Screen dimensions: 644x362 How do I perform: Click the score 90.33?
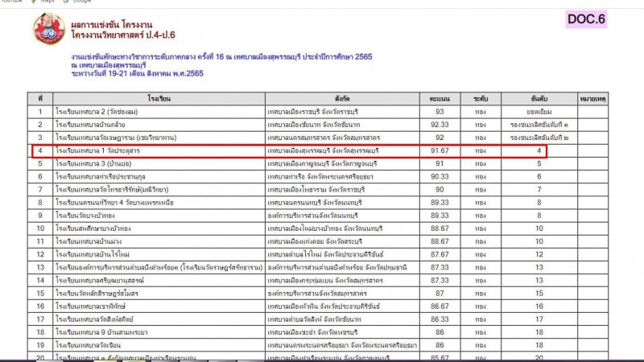tap(440, 176)
